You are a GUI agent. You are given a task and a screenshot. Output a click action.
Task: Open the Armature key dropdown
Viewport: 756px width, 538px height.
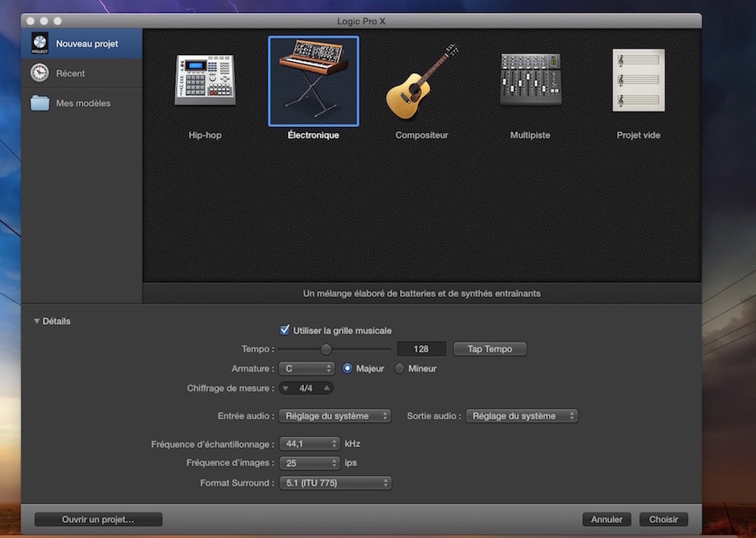coord(307,368)
